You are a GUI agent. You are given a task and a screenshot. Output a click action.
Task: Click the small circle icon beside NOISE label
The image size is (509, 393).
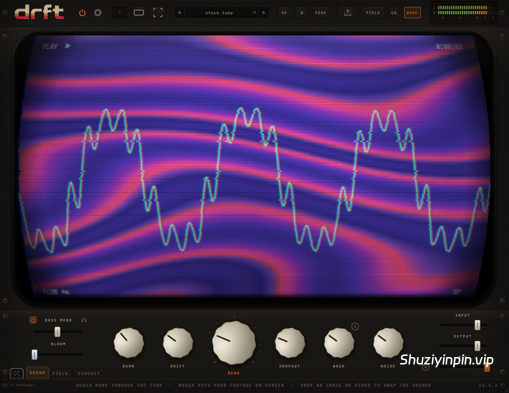click(x=425, y=367)
